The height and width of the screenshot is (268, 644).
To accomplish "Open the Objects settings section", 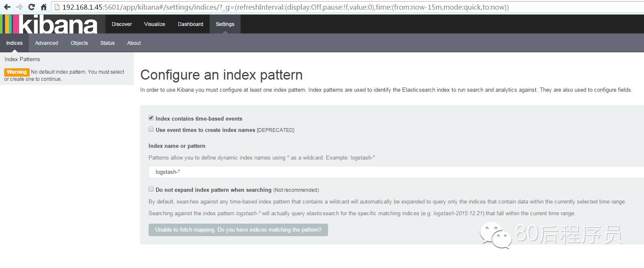I will click(79, 43).
